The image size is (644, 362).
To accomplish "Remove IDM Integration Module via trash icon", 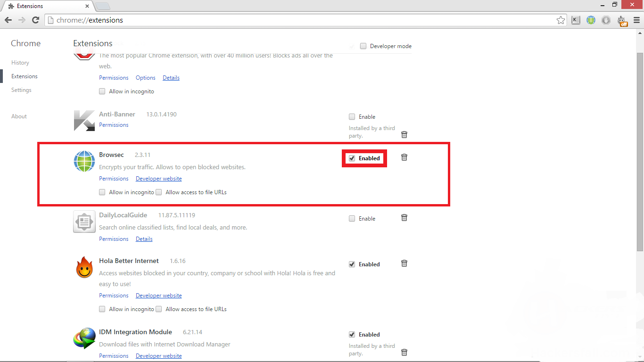I will pyautogui.click(x=404, y=353).
